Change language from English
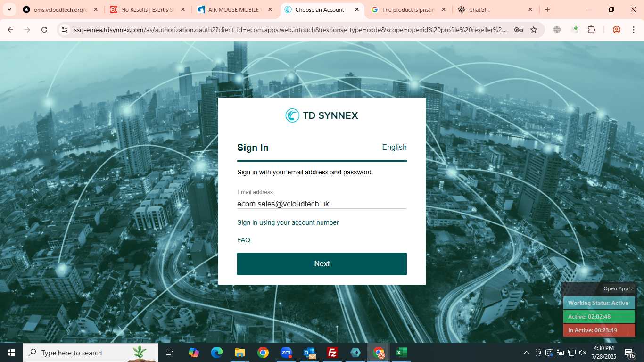 394,147
